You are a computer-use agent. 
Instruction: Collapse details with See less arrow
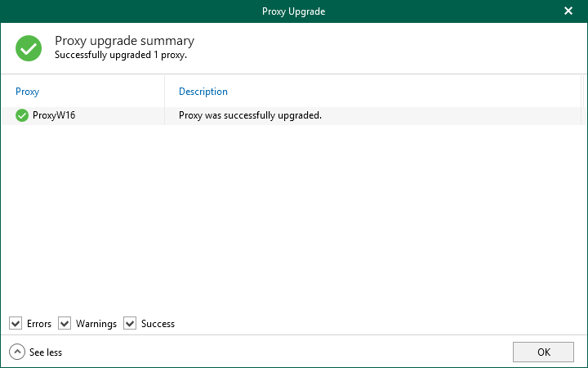[17, 352]
